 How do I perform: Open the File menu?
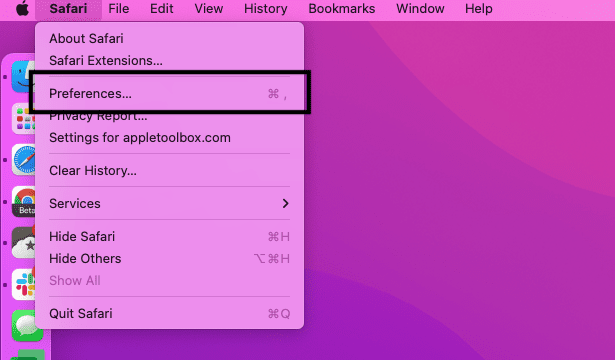[118, 9]
